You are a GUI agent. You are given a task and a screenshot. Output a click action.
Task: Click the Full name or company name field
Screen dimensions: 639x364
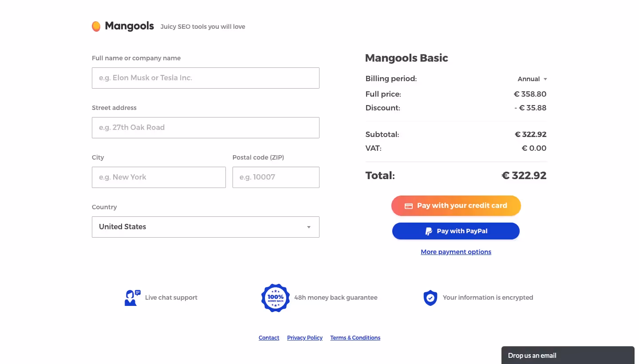pos(205,78)
